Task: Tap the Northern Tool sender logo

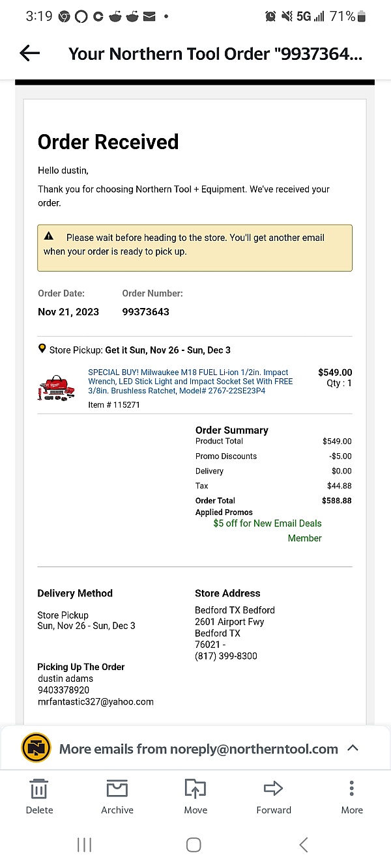Action: click(36, 748)
